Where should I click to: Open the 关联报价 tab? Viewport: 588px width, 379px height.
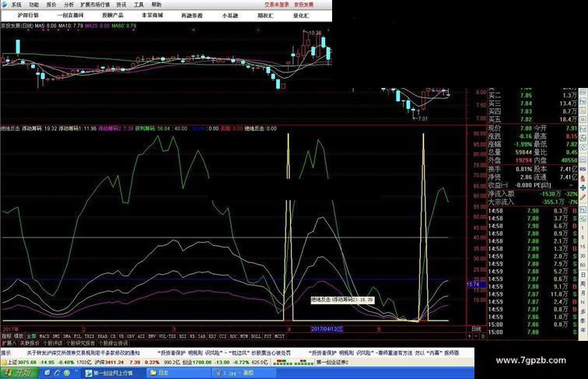pyautogui.click(x=30, y=343)
